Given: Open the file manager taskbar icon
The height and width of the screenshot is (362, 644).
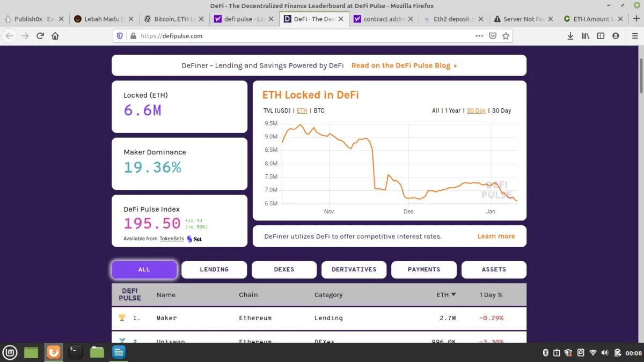Looking at the screenshot, I should (97, 352).
